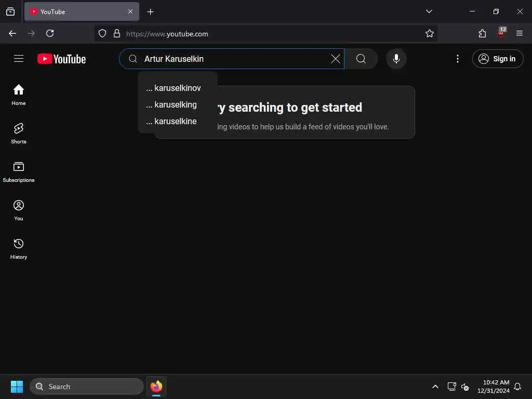This screenshot has height=399, width=532.
Task: Open YouTube settings three-dot menu
Action: coord(457,59)
